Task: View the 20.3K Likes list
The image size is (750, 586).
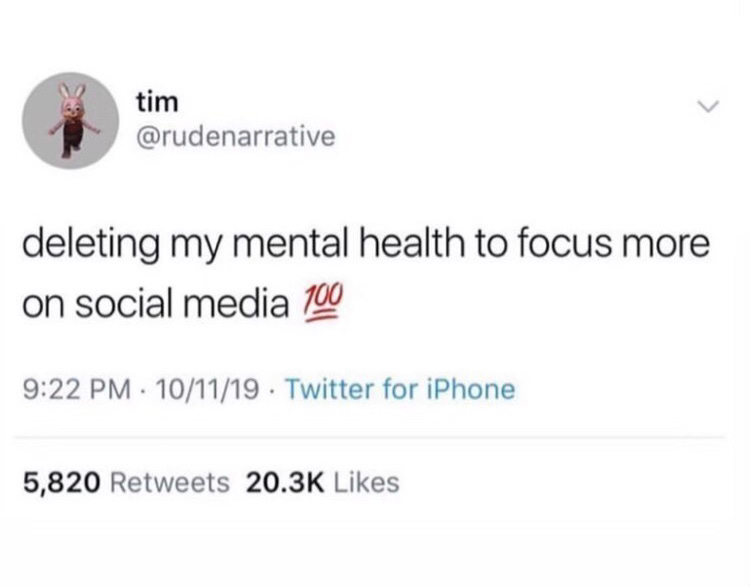Action: click(x=323, y=483)
